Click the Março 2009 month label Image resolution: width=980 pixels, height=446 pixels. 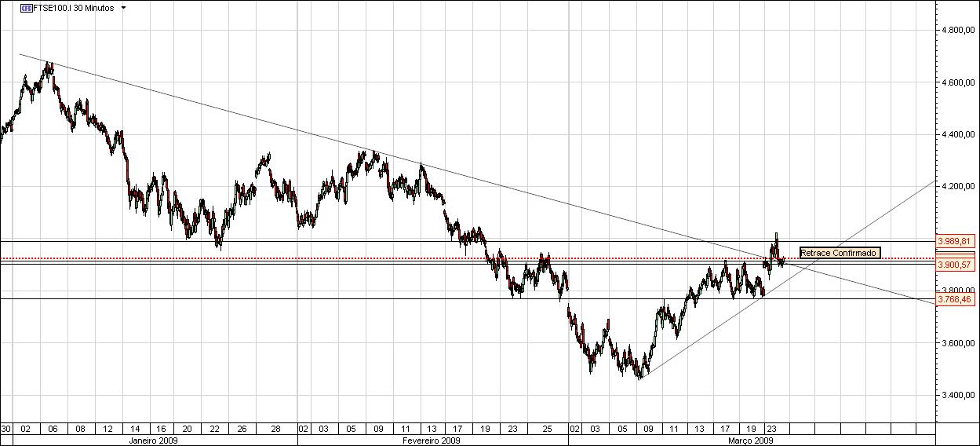(x=749, y=441)
